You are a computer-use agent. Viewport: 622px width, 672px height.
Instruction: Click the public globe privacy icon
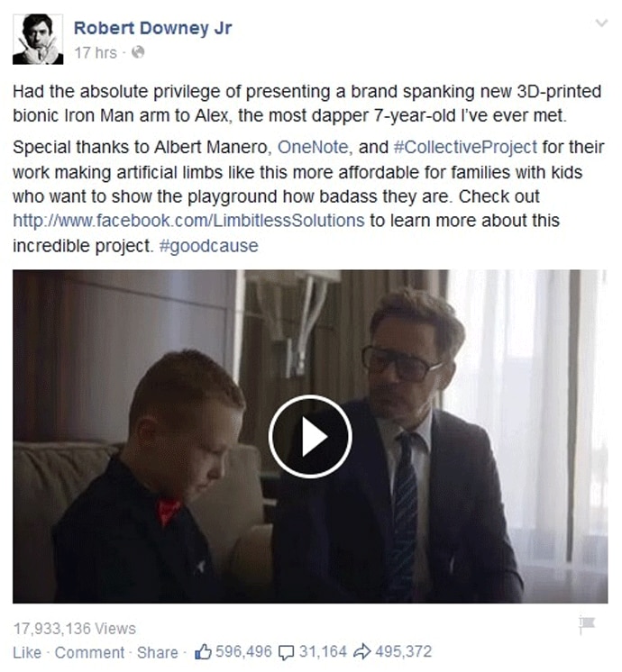138,53
